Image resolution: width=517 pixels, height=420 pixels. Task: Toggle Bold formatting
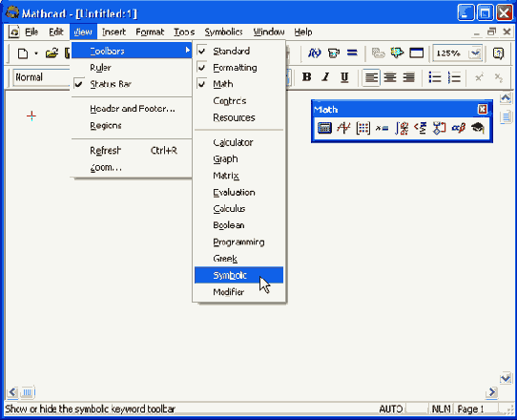click(306, 77)
